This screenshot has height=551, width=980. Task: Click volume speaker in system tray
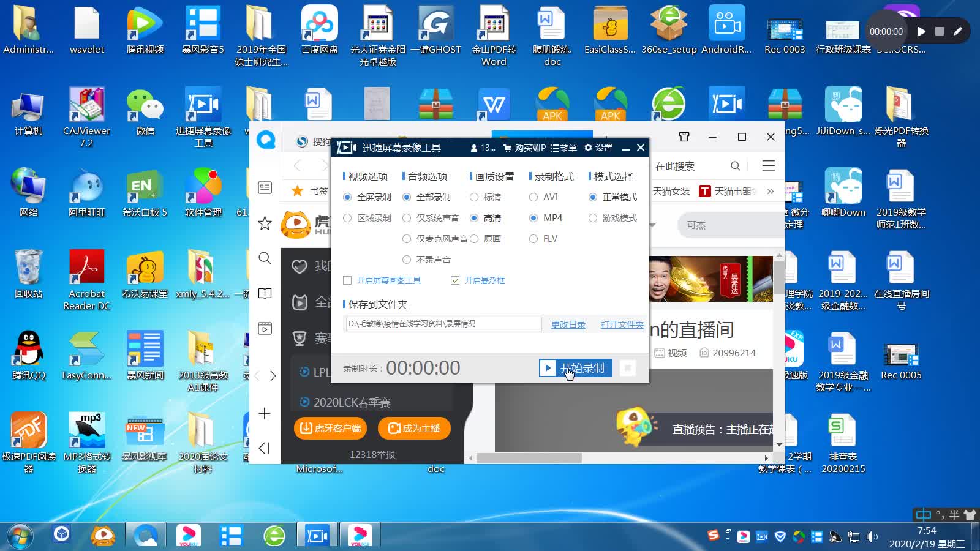click(x=872, y=537)
